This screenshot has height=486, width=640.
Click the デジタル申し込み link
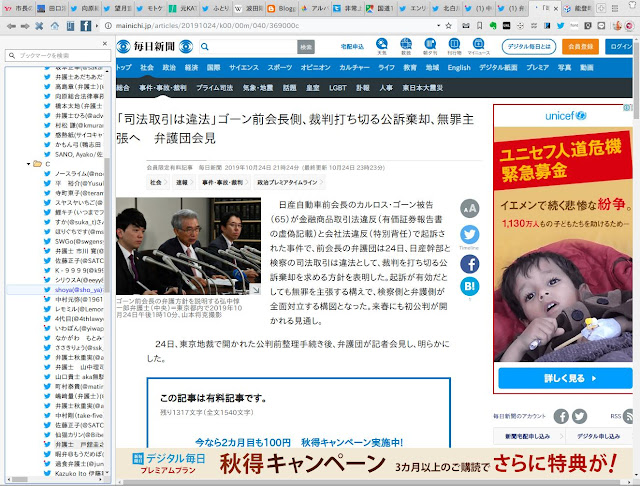[599, 436]
